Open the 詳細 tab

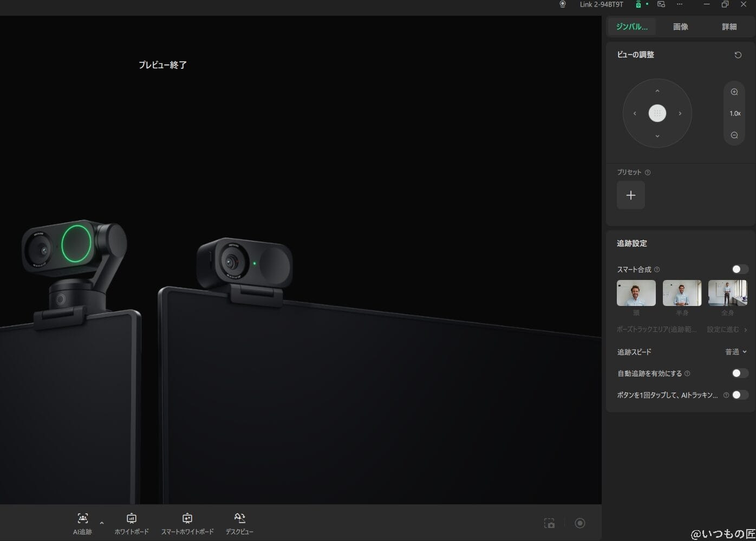click(x=729, y=27)
